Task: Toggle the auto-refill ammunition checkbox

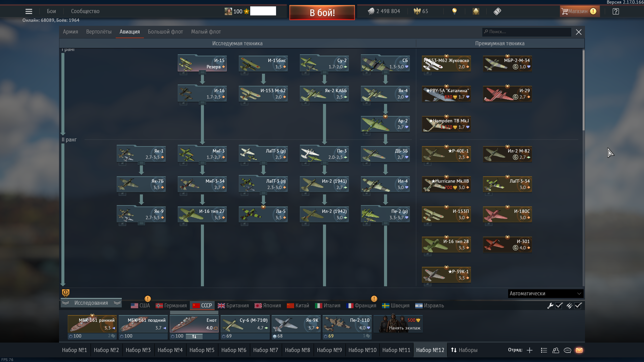Action: [x=578, y=306]
